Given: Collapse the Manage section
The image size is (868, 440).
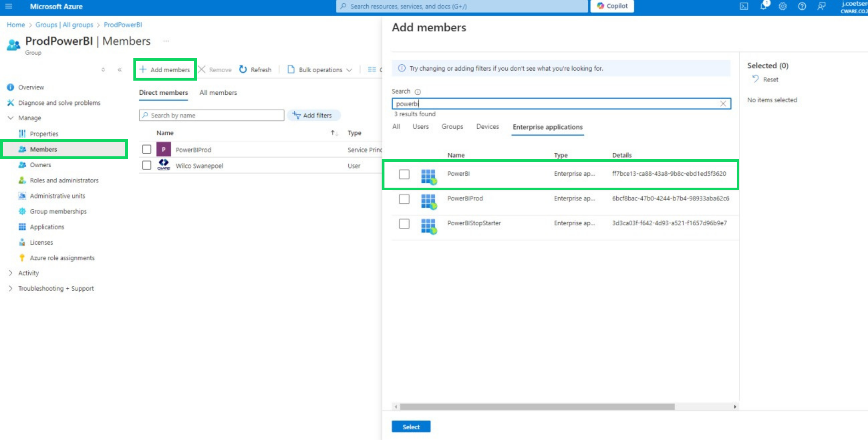Looking at the screenshot, I should click(11, 118).
